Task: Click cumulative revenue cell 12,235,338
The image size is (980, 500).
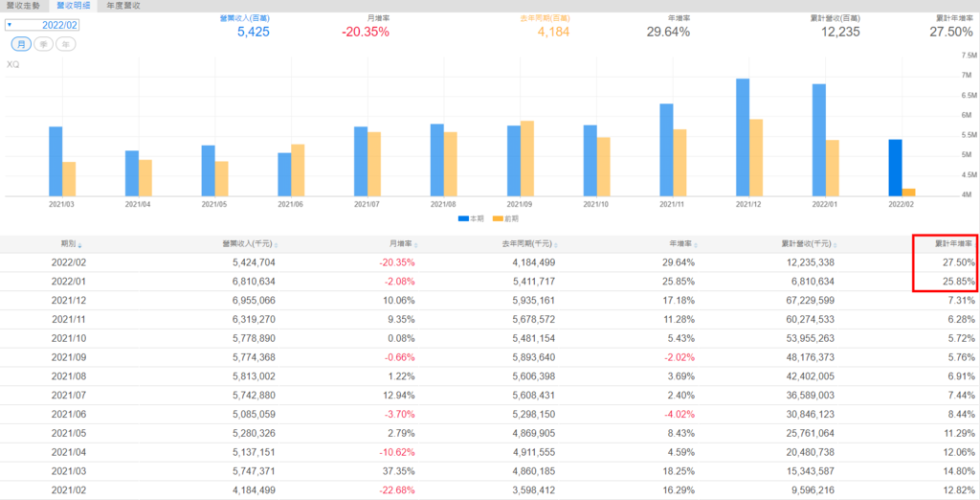Action: (x=810, y=262)
